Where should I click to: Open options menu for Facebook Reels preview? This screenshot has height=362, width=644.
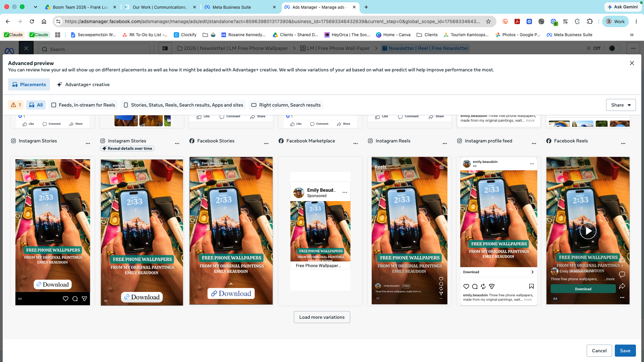pyautogui.click(x=623, y=143)
